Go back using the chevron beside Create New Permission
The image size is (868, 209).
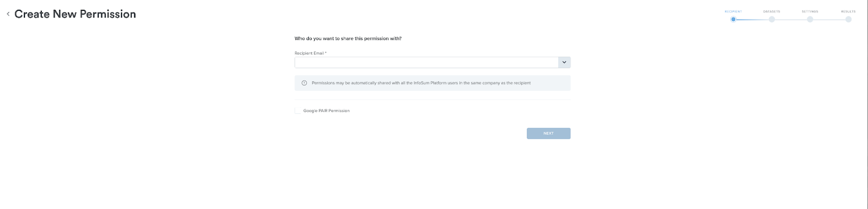point(8,14)
